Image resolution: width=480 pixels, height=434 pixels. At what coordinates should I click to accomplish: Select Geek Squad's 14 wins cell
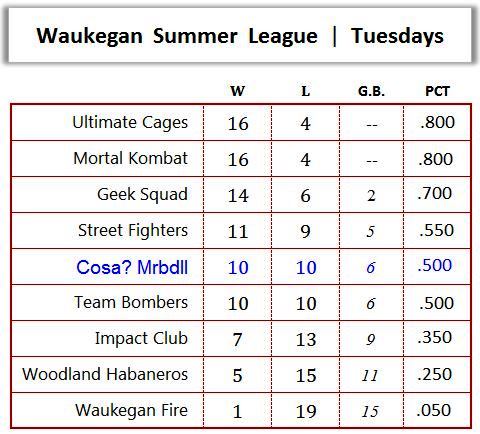click(x=238, y=195)
